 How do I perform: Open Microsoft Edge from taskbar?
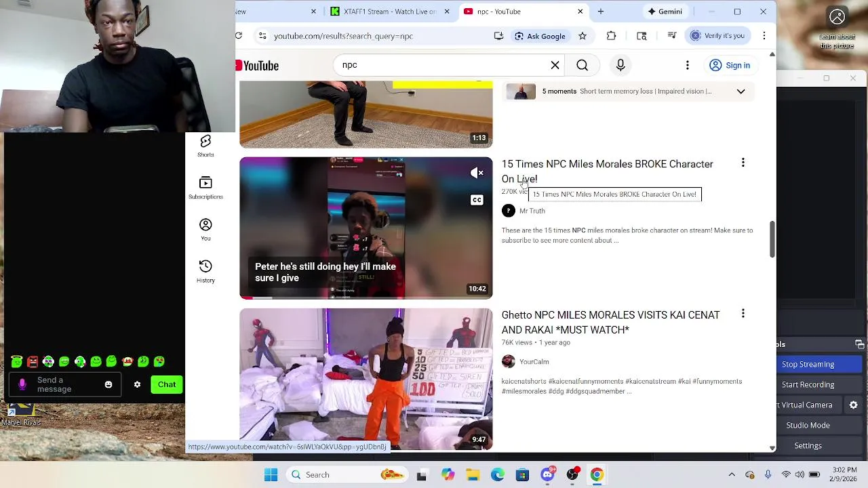[498, 474]
